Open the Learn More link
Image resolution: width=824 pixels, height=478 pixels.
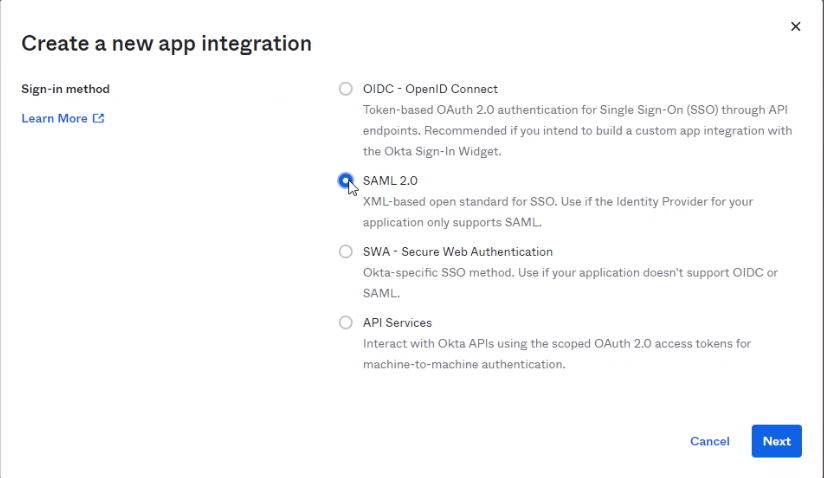(x=54, y=118)
